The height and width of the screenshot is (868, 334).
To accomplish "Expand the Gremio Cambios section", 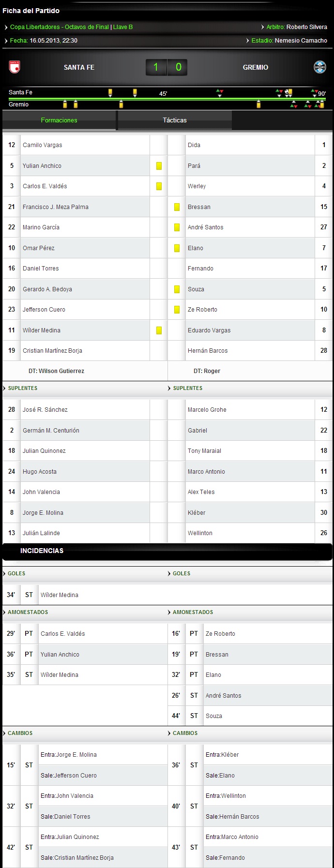I will point(185,733).
